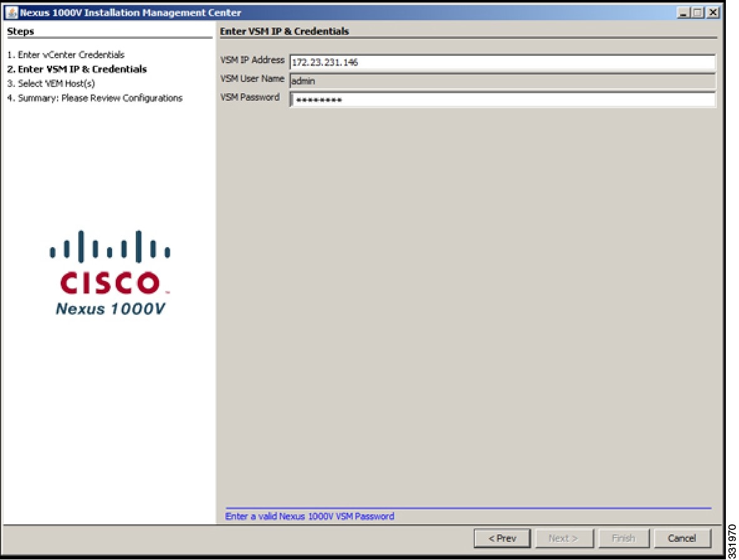Image resolution: width=739 pixels, height=560 pixels.
Task: Click the Java application icon in title bar
Action: pos(12,13)
